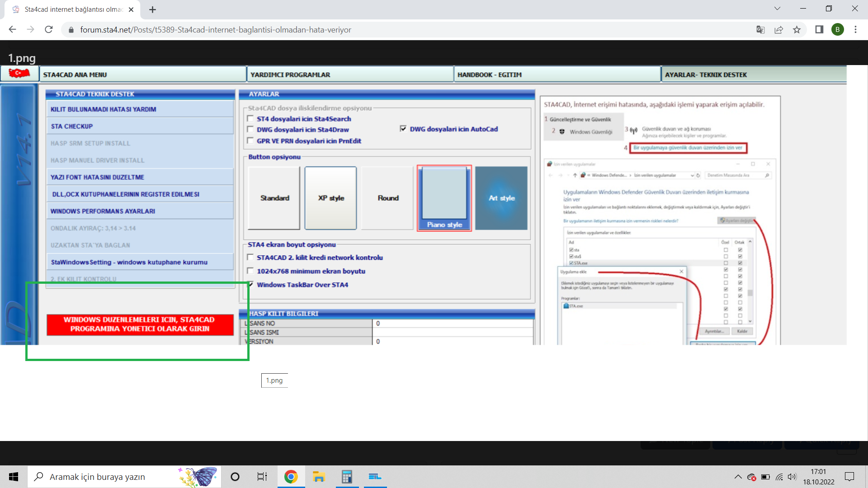The height and width of the screenshot is (488, 868).
Task: Open the Calculator app in taskbar
Action: pyautogui.click(x=347, y=477)
